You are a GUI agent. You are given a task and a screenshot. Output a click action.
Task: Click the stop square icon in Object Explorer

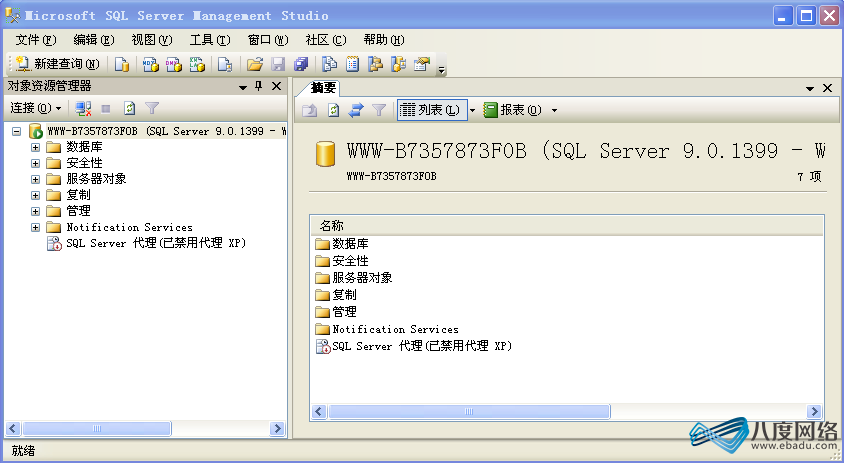[x=106, y=109]
